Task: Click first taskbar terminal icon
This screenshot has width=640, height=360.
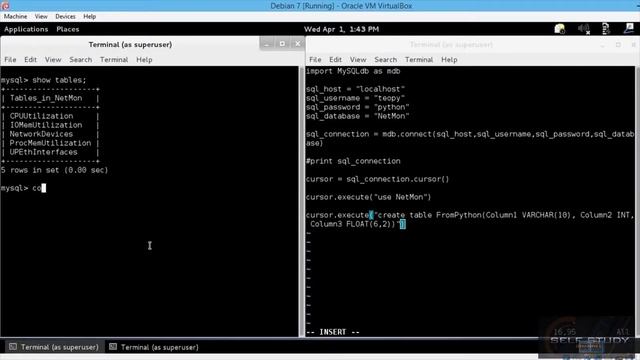Action: (x=13, y=347)
